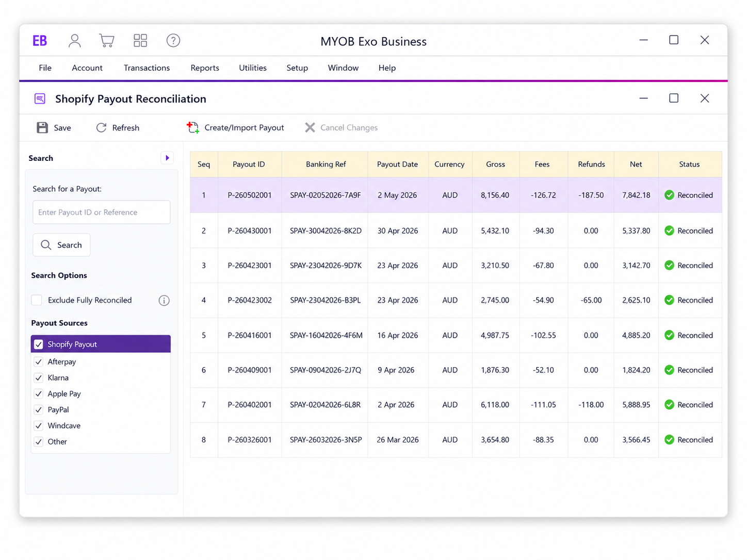Screen dimensions: 747x560
Task: Open the Account menu
Action: [x=87, y=68]
